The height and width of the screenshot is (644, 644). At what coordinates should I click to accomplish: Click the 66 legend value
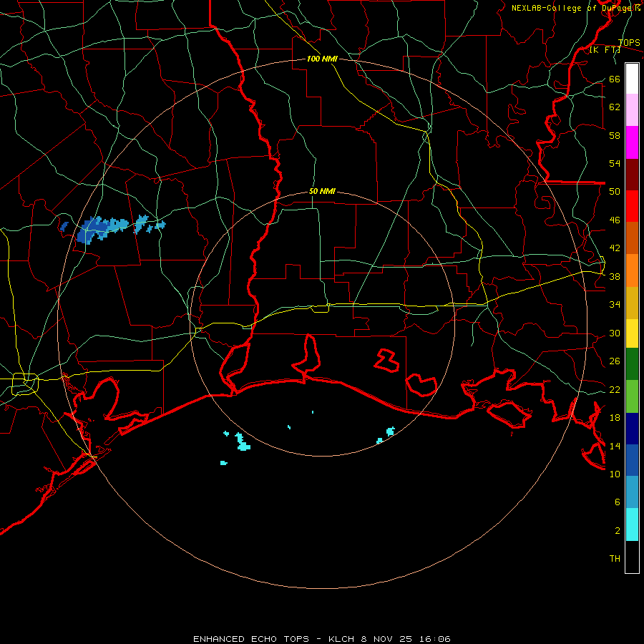point(615,79)
